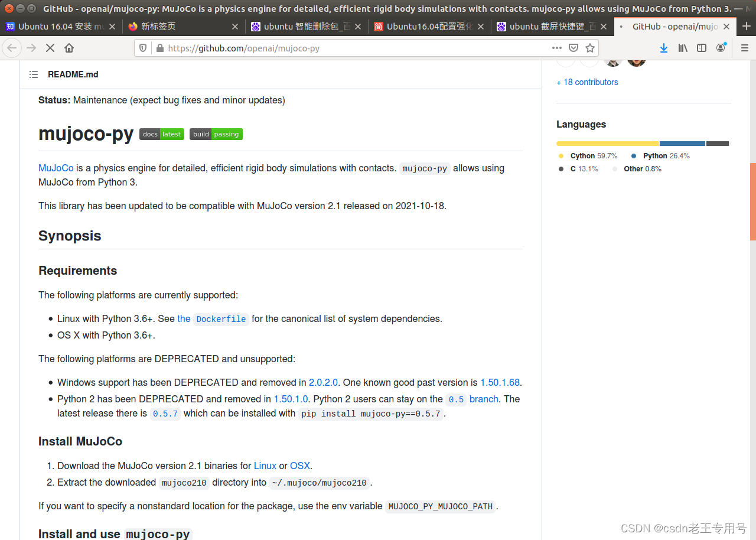Open the tracking protection shield
756x540 pixels.
pos(142,48)
